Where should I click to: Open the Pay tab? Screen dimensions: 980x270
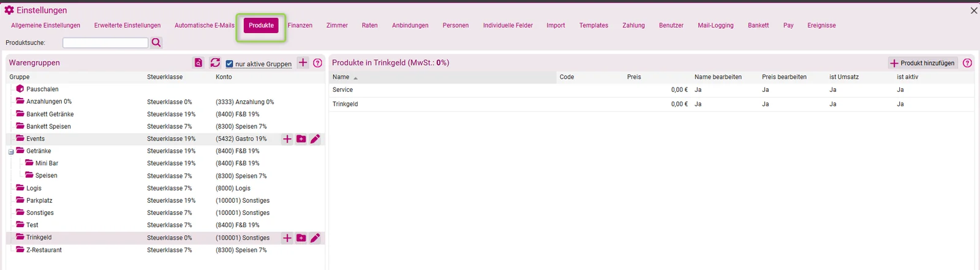pos(788,25)
